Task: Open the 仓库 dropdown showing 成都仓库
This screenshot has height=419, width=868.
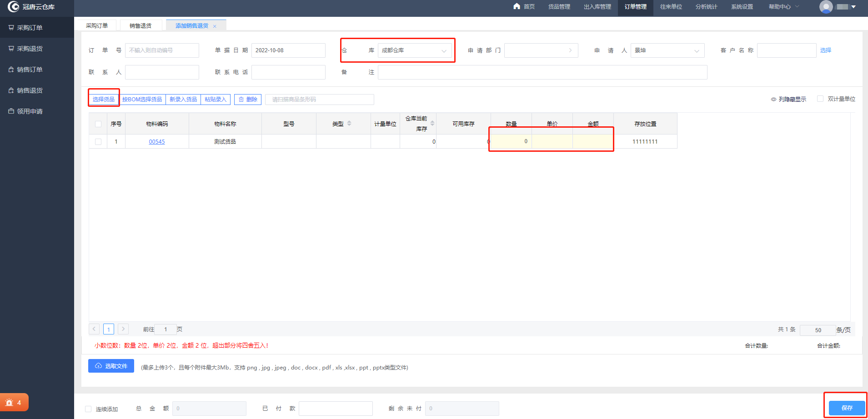Action: pos(415,50)
